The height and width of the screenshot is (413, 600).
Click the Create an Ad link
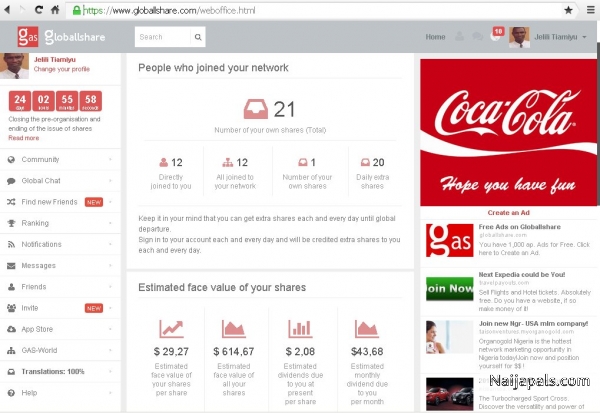[509, 213]
